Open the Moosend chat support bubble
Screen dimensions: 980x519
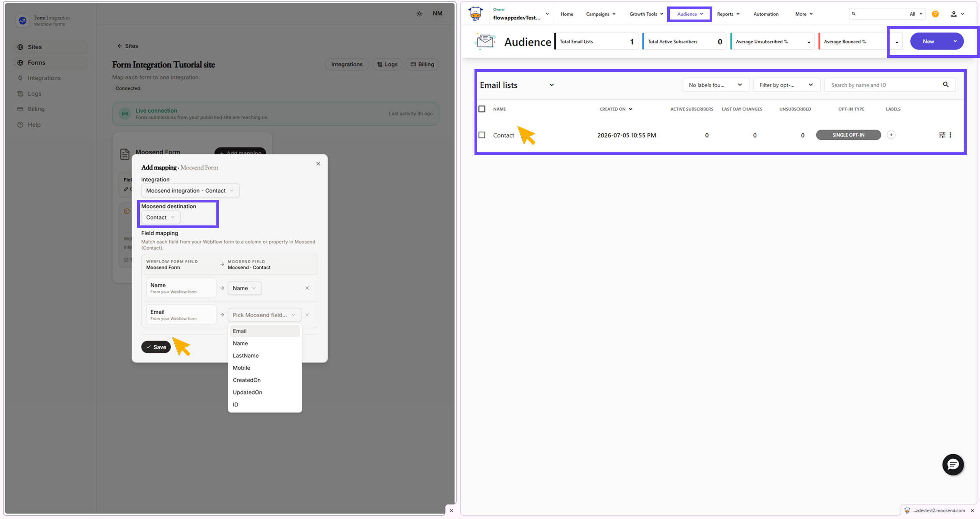coord(952,464)
